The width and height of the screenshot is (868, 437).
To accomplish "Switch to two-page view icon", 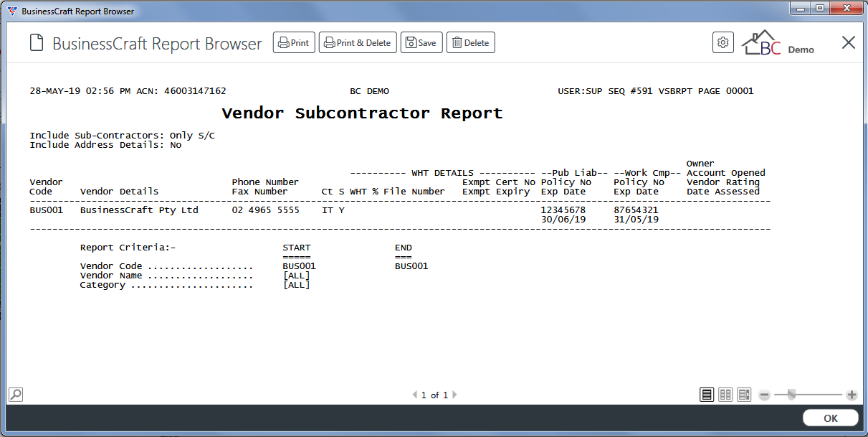I will (x=725, y=395).
